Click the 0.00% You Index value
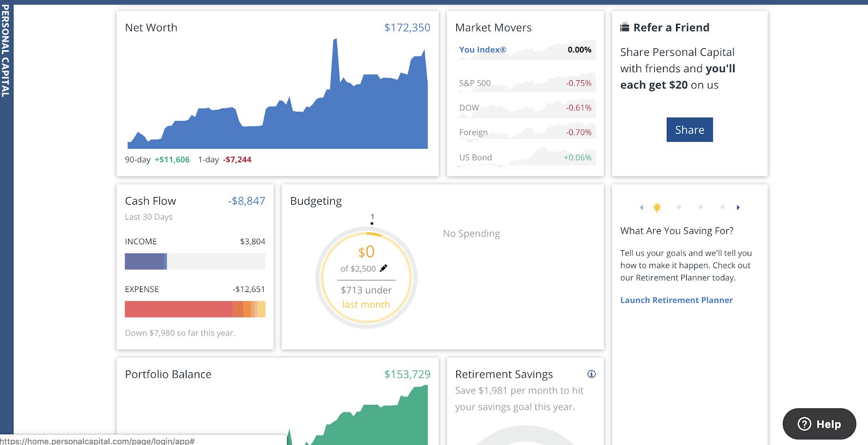This screenshot has width=868, height=445. [579, 49]
